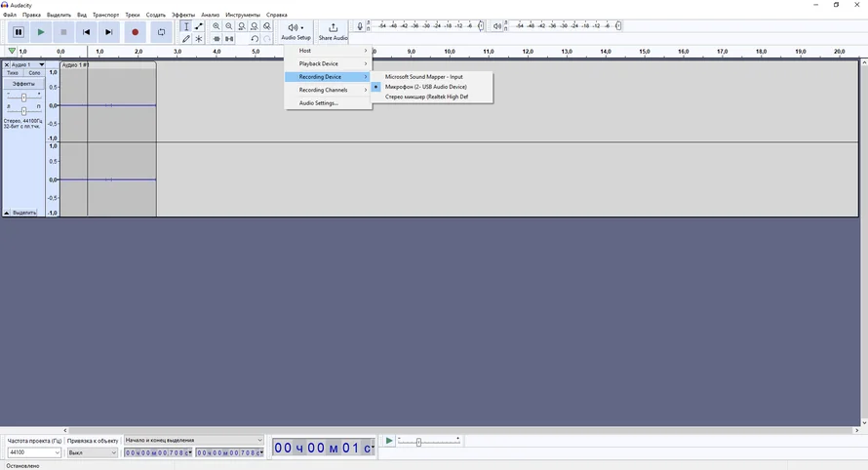Expand the Привязка к объекту Выкл dropdown
868x470 pixels.
pyautogui.click(x=92, y=452)
